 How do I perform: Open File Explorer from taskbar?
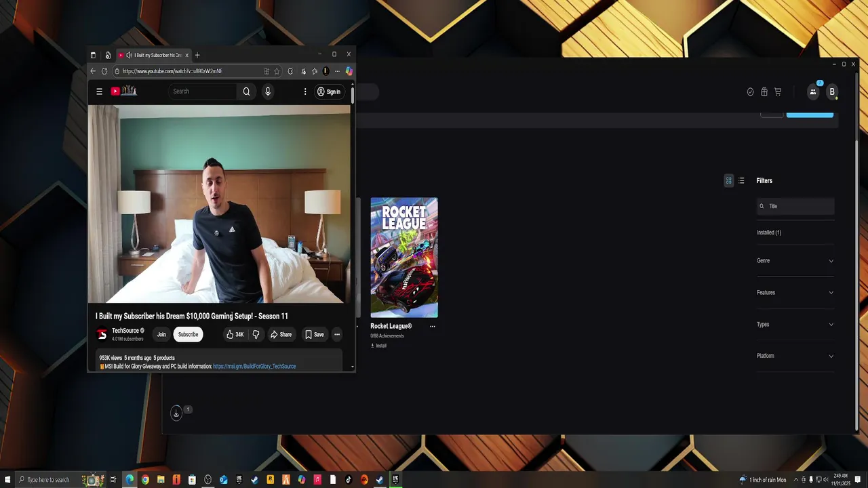point(161,480)
